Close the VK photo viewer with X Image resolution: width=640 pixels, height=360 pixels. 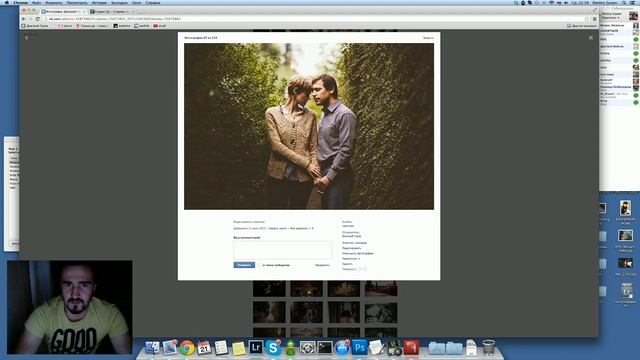(x=591, y=38)
